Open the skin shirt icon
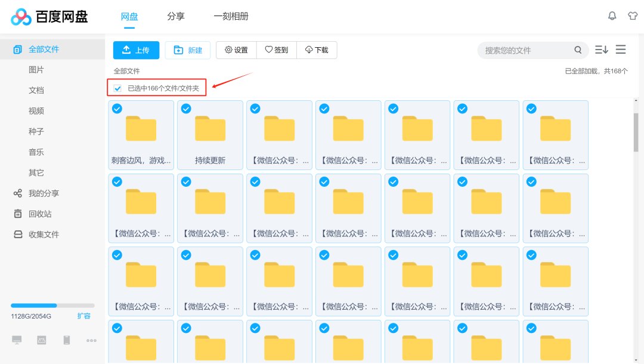 633,16
